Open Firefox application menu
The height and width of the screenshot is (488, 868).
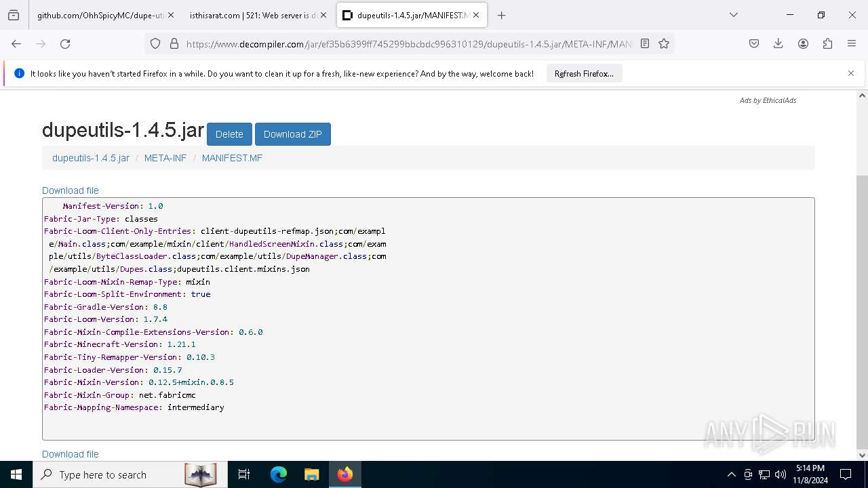pyautogui.click(x=852, y=43)
